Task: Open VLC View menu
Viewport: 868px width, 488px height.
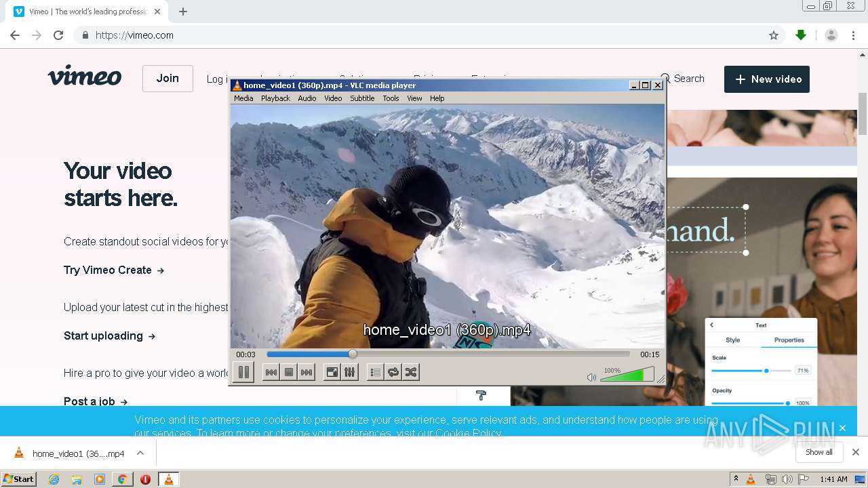Action: (414, 98)
